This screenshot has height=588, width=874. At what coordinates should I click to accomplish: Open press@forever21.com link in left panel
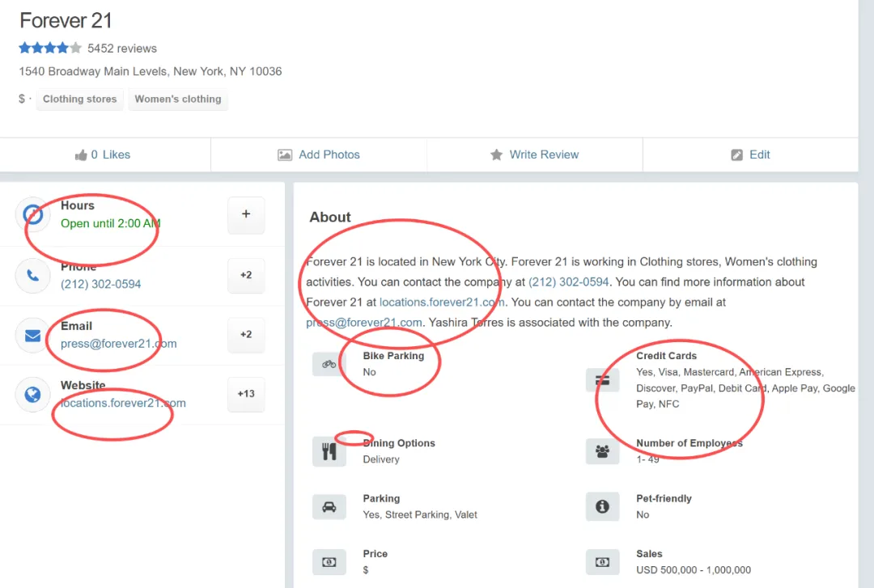(x=119, y=344)
